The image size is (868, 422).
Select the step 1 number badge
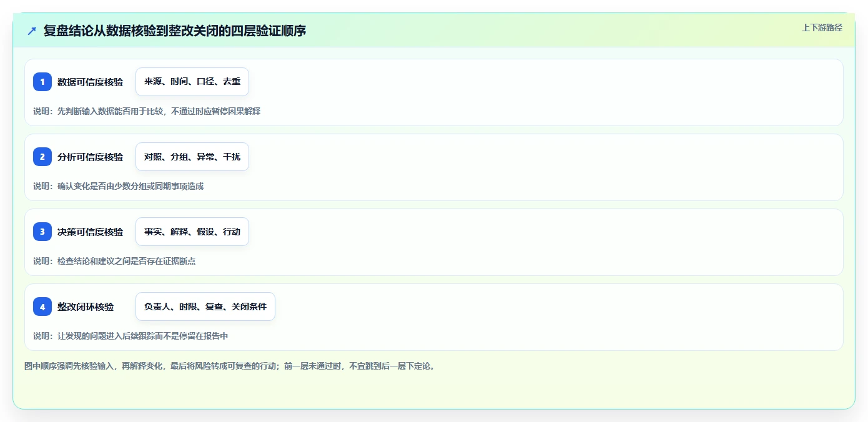[42, 82]
